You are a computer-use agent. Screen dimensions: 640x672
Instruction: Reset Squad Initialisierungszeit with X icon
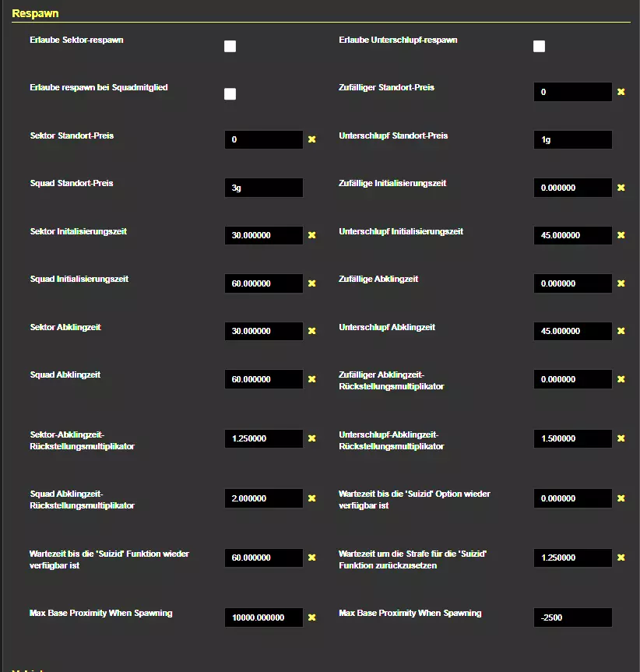click(x=311, y=283)
